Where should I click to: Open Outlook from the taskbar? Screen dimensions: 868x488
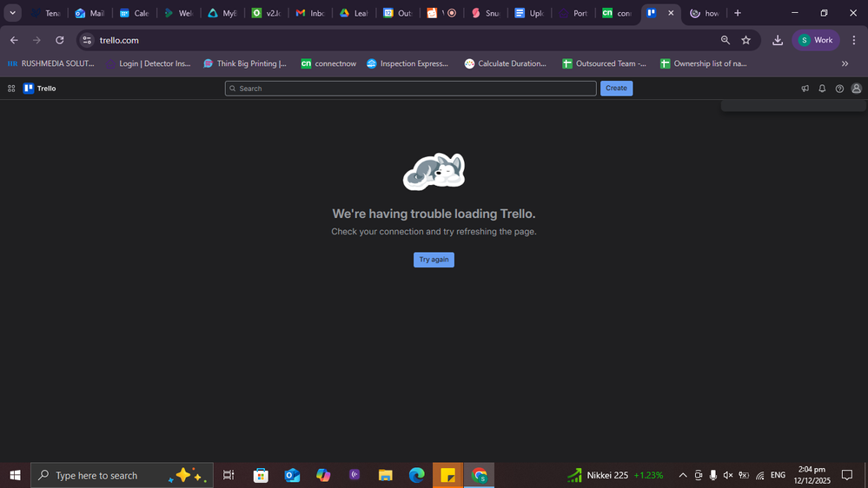[x=292, y=475]
